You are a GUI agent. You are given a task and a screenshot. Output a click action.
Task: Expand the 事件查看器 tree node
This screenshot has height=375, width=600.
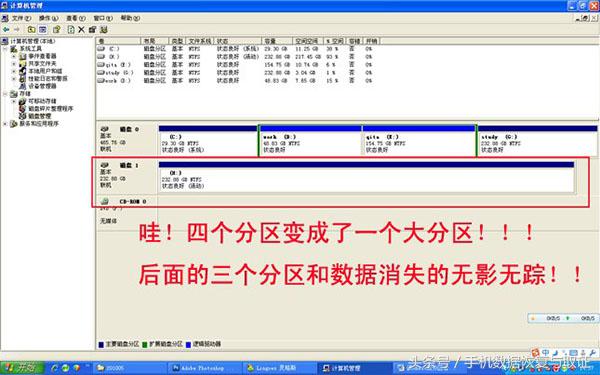point(14,56)
